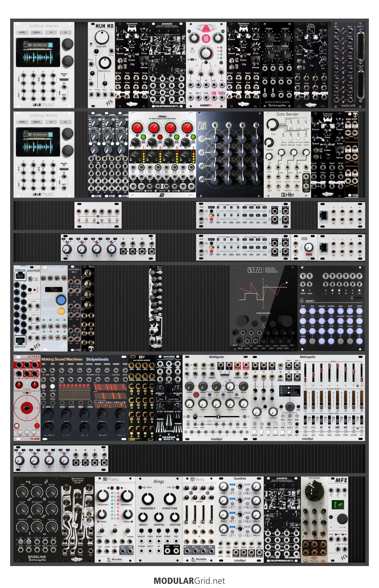Click the channel 1 red knob on PRAGA
Image resolution: width=379 pixels, height=588 pixels.
point(137,128)
